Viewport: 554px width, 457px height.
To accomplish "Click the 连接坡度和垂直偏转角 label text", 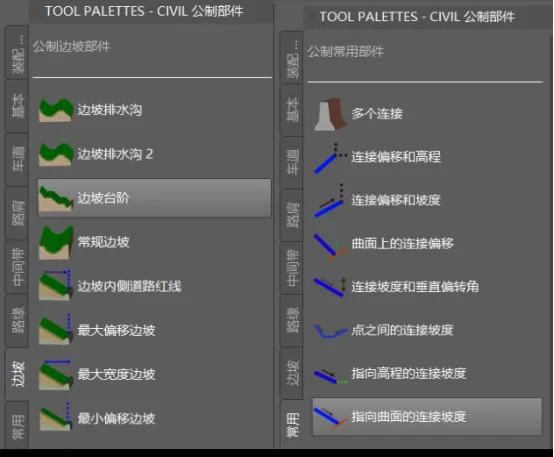I will tap(415, 287).
